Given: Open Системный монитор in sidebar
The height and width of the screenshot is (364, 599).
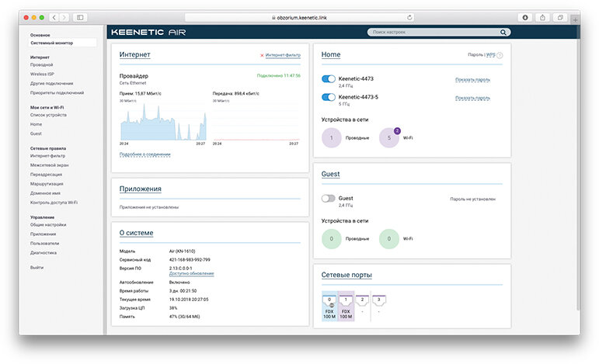Looking at the screenshot, I should [62, 43].
